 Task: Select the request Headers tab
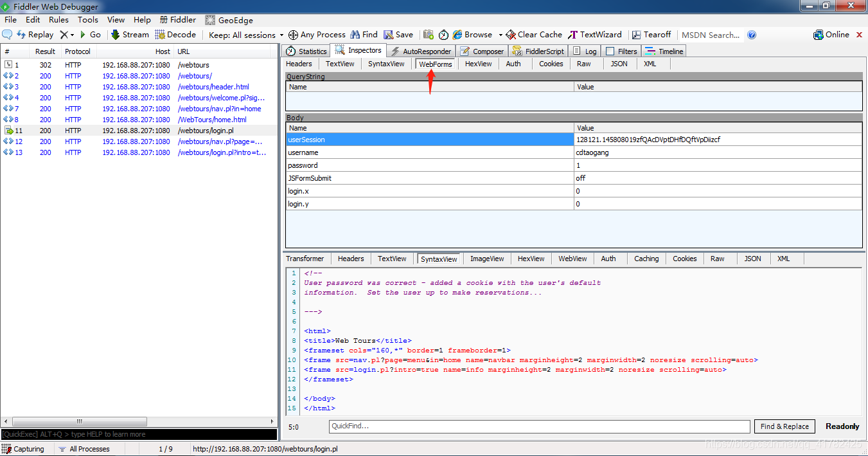pos(299,64)
